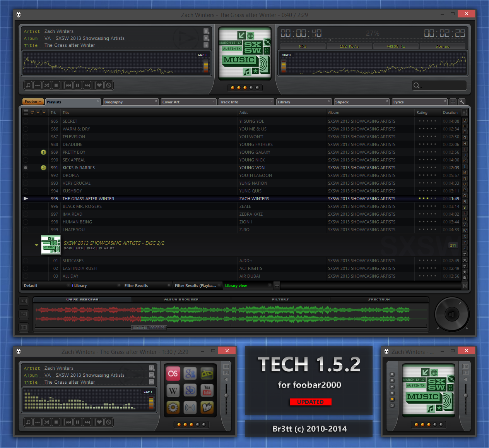Close the Biography tab with its X
Image resolution: width=489 pixels, height=448 pixels.
[x=156, y=101]
